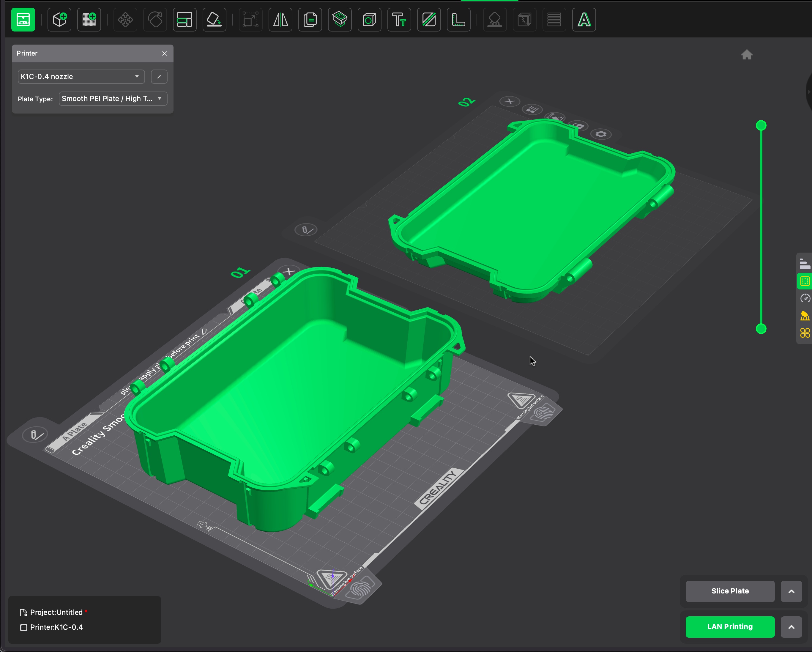Image resolution: width=812 pixels, height=652 pixels.
Task: Select the Measure ruler tool
Action: pos(458,20)
